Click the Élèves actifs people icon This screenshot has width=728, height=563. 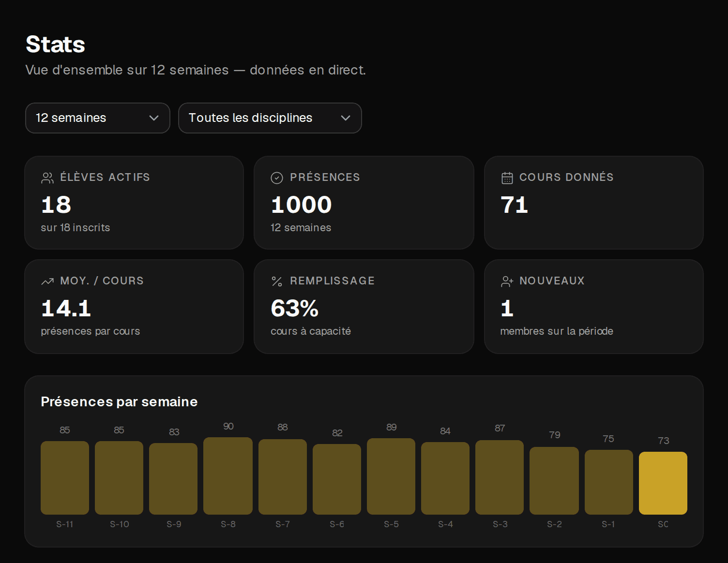point(47,178)
